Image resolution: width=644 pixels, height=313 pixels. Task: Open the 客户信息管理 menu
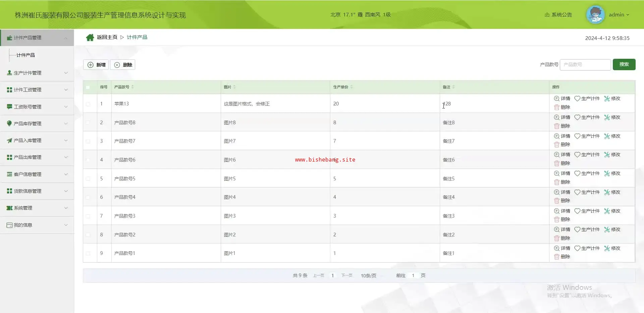pyautogui.click(x=37, y=174)
